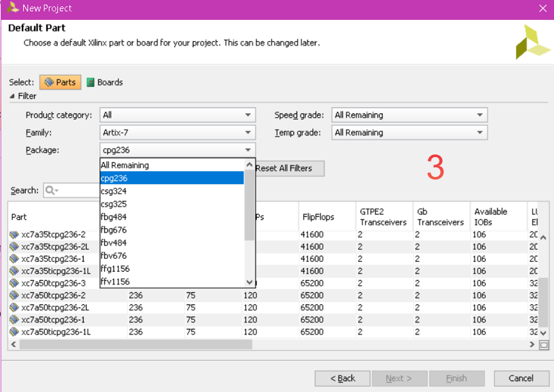Select part xc7a35tcpg236-1 chip icon

click(x=14, y=259)
